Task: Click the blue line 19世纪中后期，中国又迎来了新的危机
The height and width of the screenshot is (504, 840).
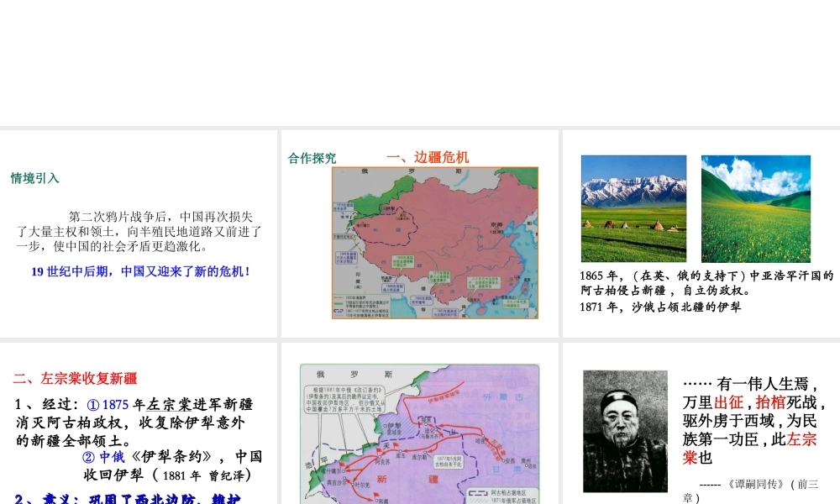Action: pyautogui.click(x=140, y=271)
